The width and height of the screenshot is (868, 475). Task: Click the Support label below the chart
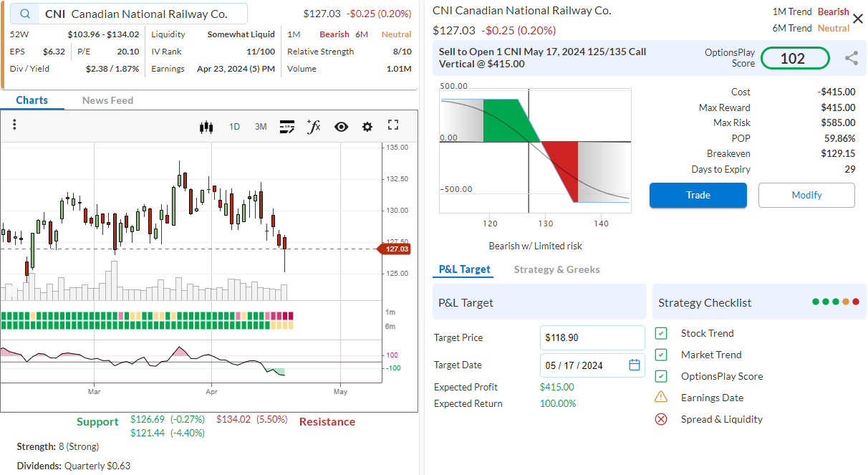pyautogui.click(x=97, y=421)
